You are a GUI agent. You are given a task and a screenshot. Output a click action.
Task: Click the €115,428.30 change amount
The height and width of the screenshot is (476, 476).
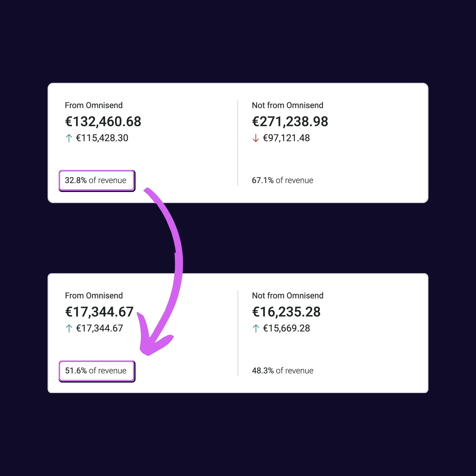tap(102, 138)
